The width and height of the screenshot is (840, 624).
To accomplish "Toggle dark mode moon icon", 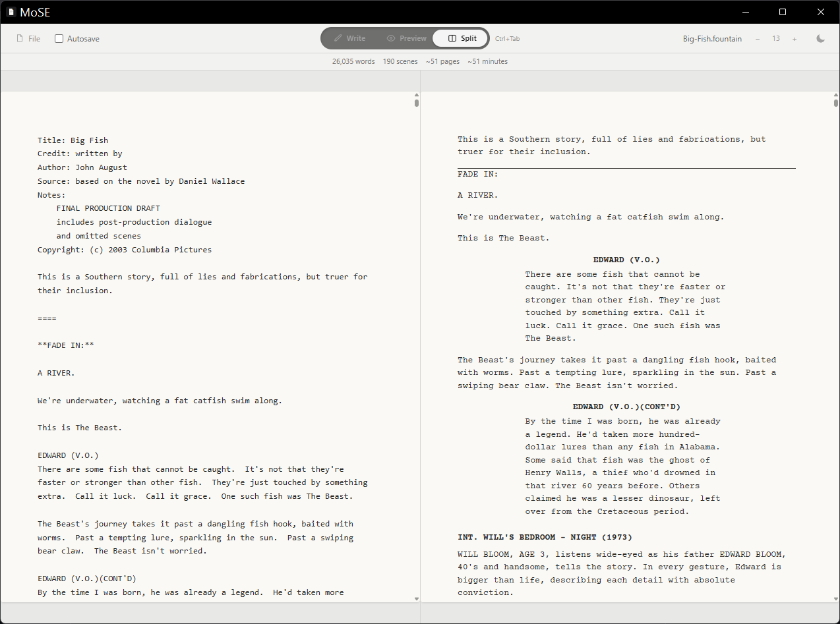I will click(821, 39).
